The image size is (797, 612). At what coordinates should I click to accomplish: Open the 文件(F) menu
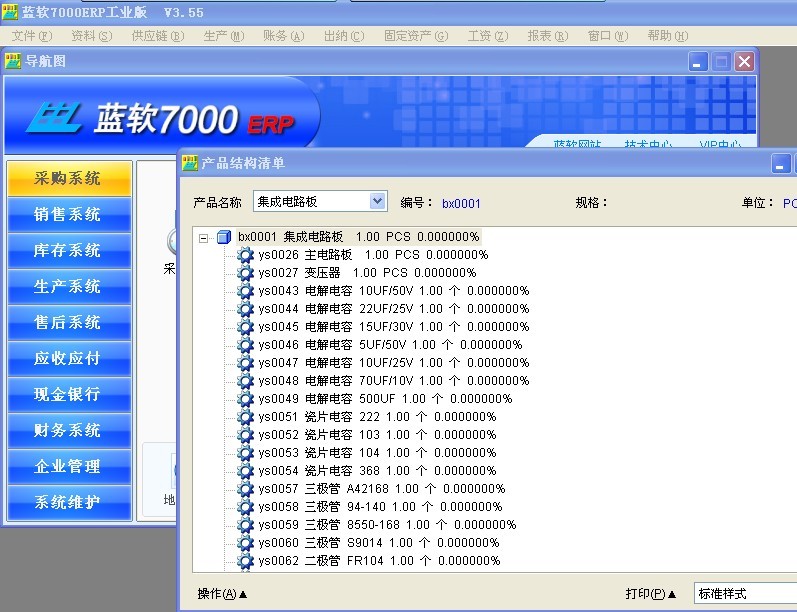(32, 36)
